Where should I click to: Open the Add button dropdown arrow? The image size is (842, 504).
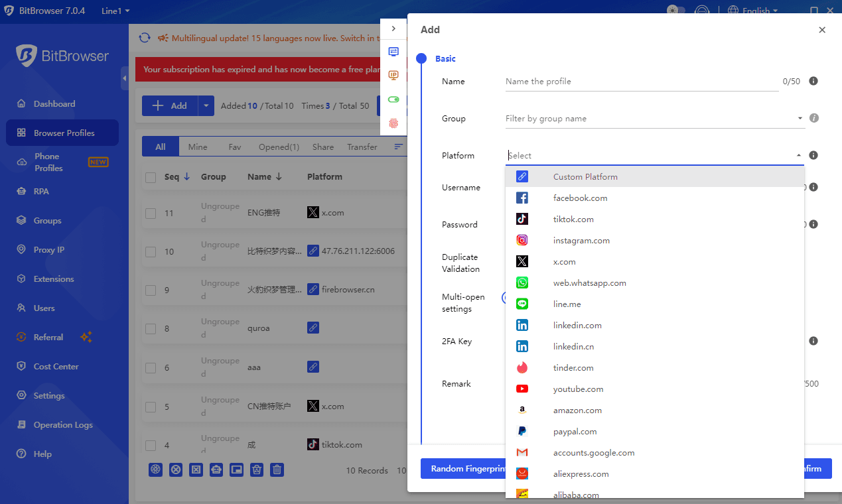tap(206, 105)
